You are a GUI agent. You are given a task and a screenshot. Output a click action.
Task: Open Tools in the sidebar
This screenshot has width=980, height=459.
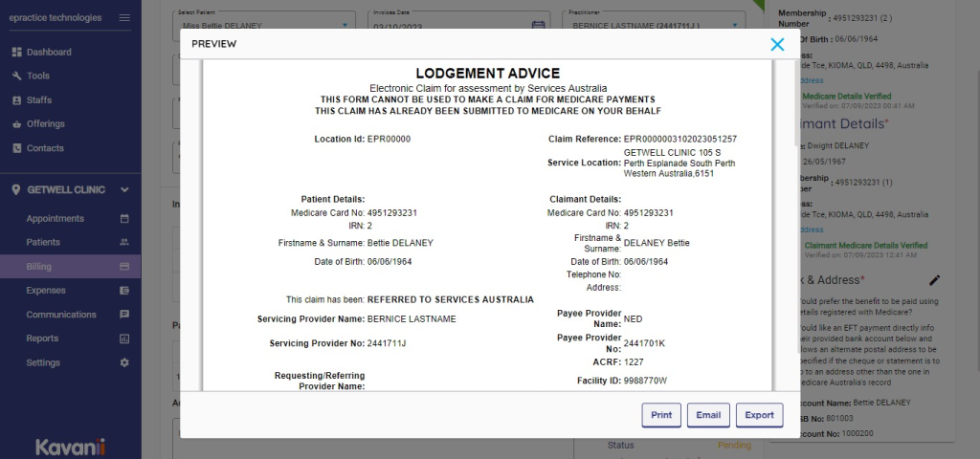pos(37,76)
